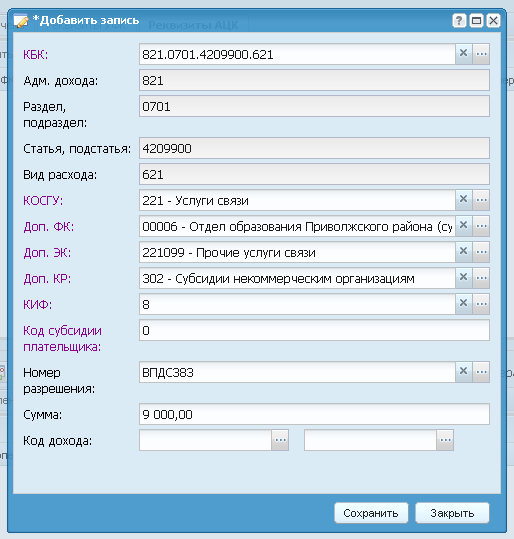
Task: Open the Доп. ЭК lookup
Action: tap(481, 252)
